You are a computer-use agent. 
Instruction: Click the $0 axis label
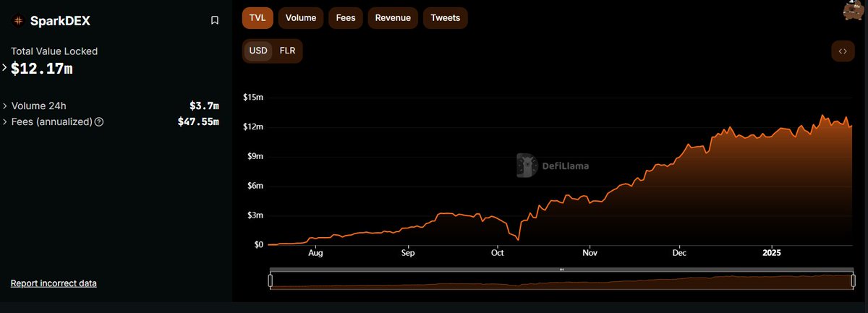[258, 245]
